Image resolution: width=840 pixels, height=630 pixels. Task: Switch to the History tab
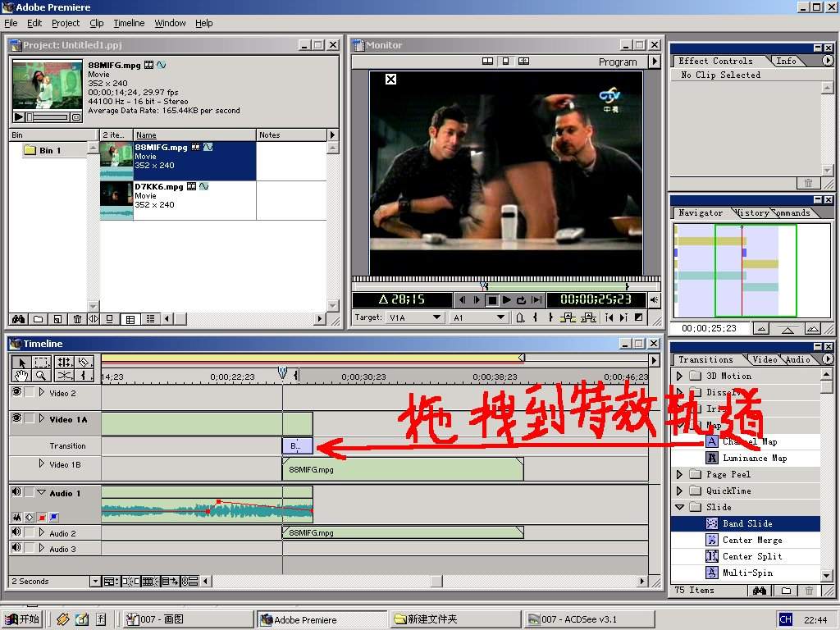point(753,212)
